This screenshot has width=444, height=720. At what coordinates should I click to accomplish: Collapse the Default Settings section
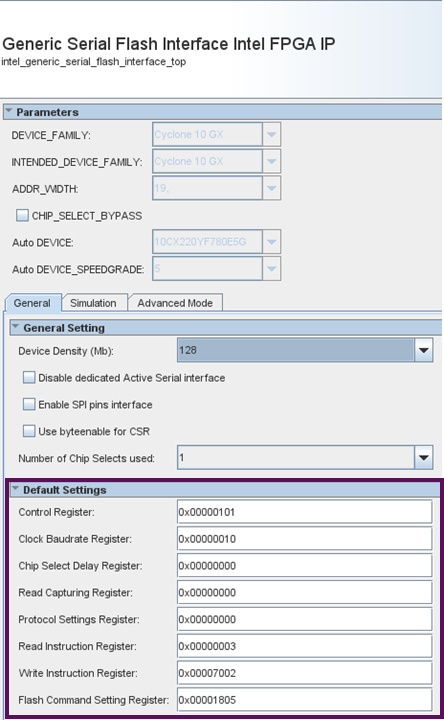pos(15,489)
